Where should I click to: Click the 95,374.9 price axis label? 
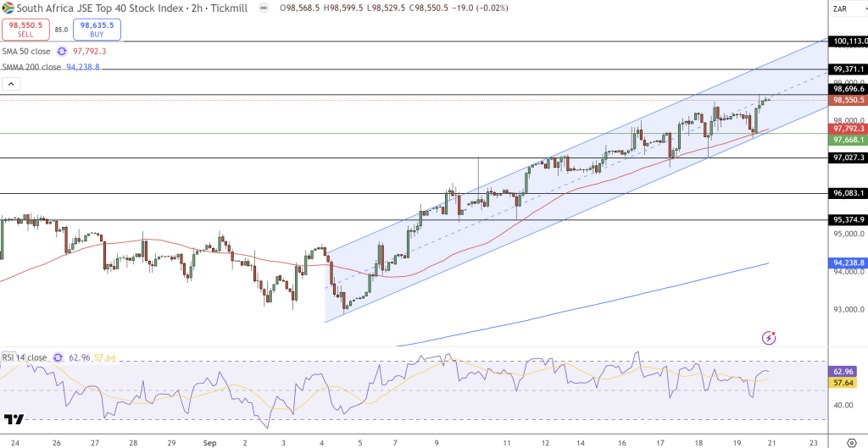tap(848, 219)
